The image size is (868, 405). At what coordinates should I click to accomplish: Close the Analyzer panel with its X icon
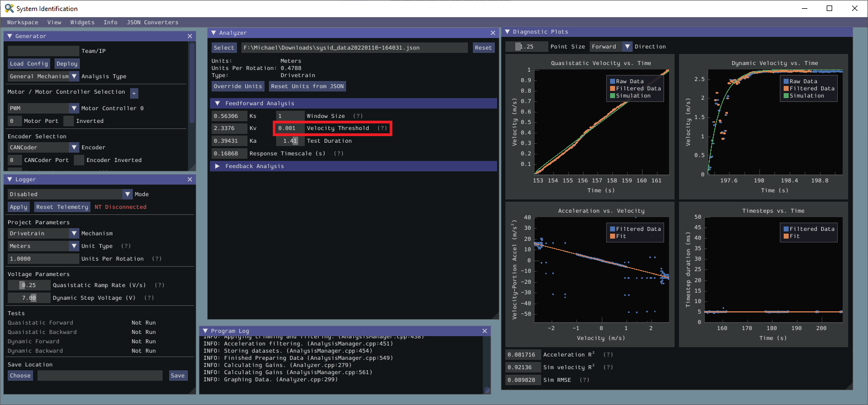[x=493, y=33]
